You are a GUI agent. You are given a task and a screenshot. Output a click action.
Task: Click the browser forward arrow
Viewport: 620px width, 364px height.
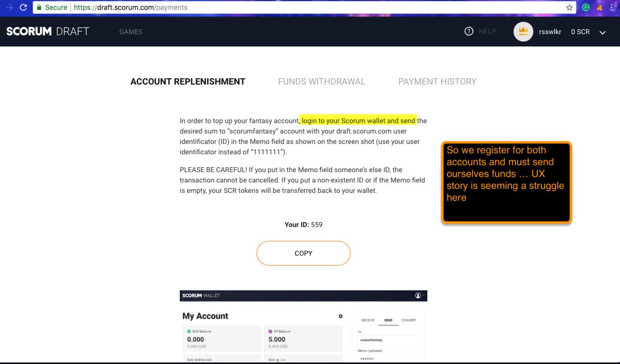[x=9, y=7]
